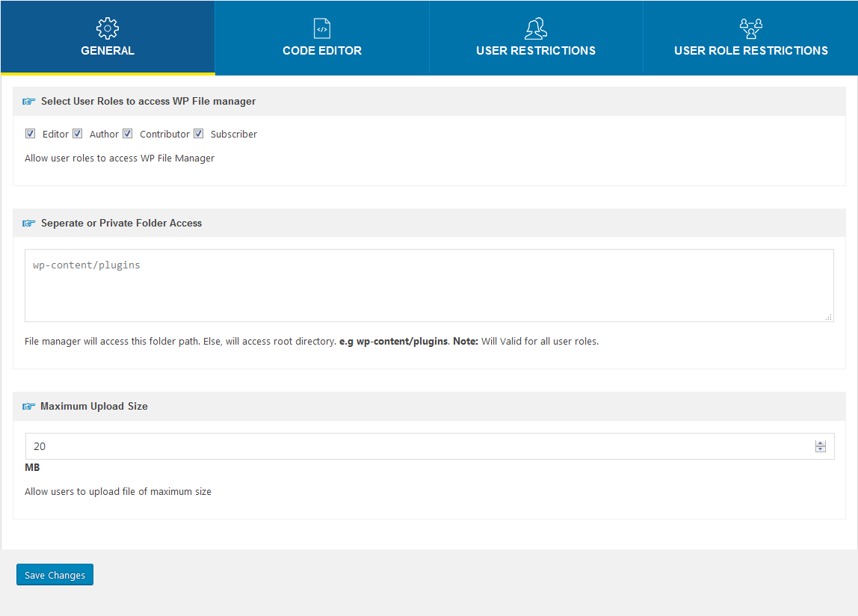Click the User Role Restrictions group icon
Screen dimensions: 858x616
coord(750,28)
